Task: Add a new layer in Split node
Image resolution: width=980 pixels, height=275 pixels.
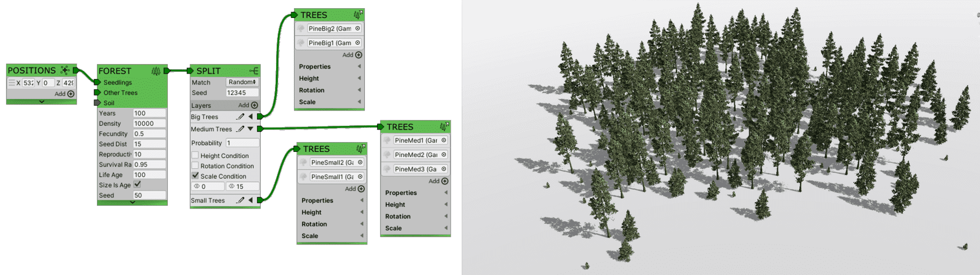Action: click(x=254, y=105)
